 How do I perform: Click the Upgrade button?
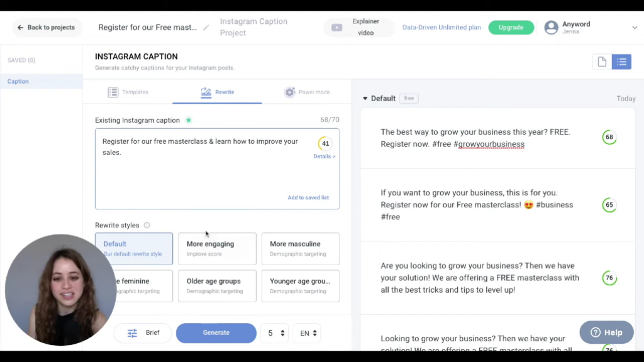click(511, 27)
